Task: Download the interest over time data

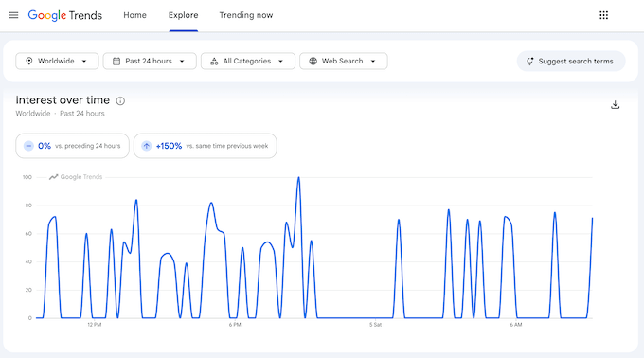Action: click(615, 105)
